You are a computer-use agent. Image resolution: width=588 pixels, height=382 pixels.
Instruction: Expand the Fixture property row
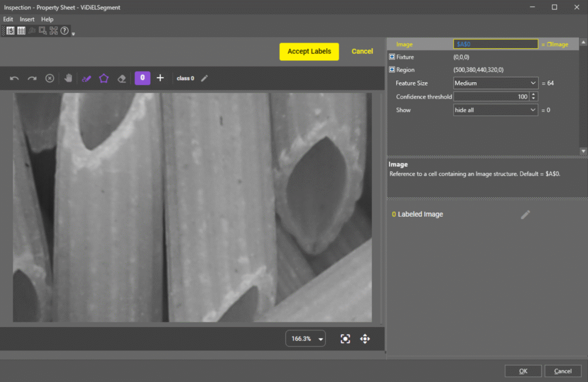tap(392, 57)
